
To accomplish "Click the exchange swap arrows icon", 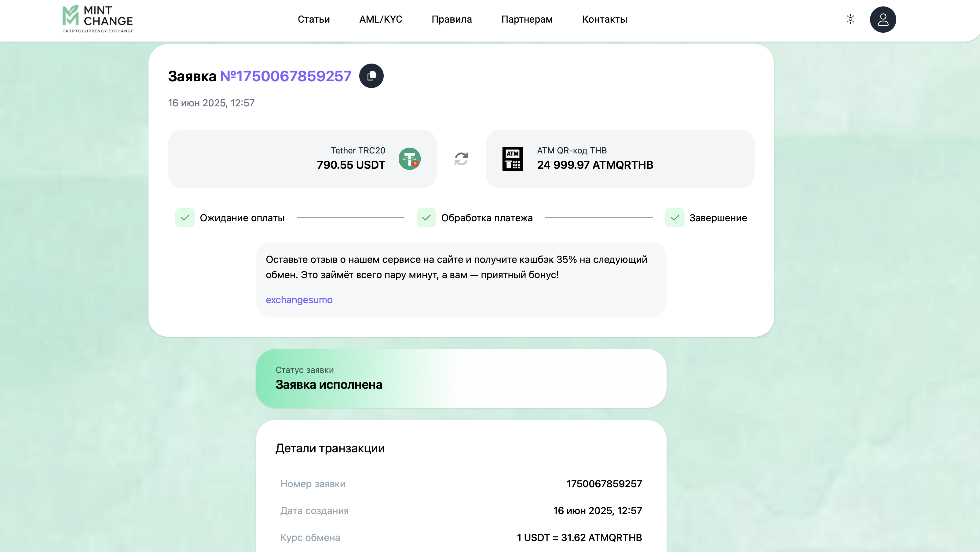I will click(461, 159).
